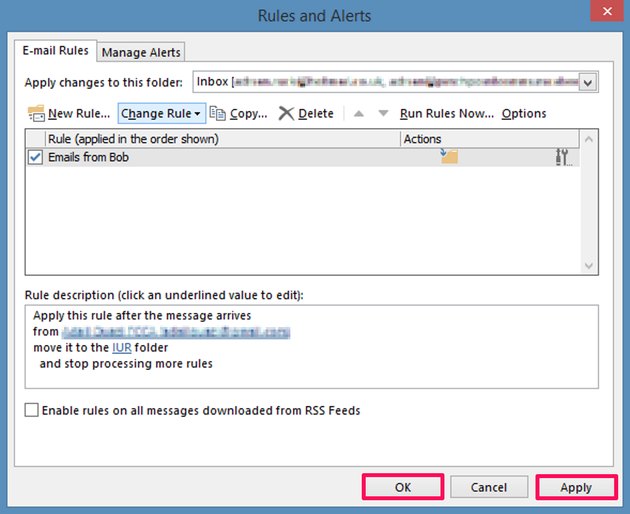Click the Delete X icon
The width and height of the screenshot is (630, 514).
[286, 113]
